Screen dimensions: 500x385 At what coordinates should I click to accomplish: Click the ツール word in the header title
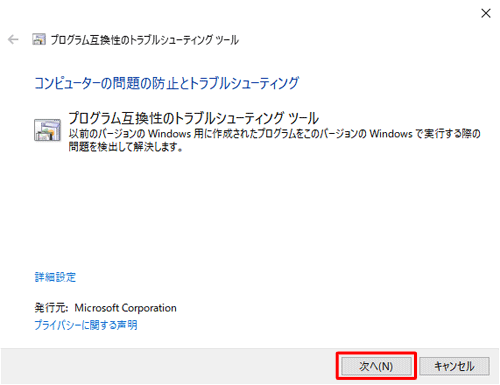[227, 40]
